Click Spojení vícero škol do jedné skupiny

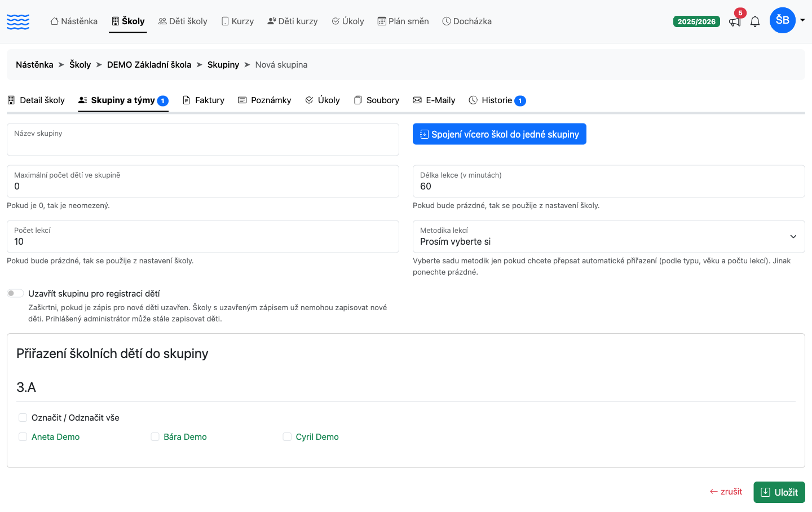(500, 134)
